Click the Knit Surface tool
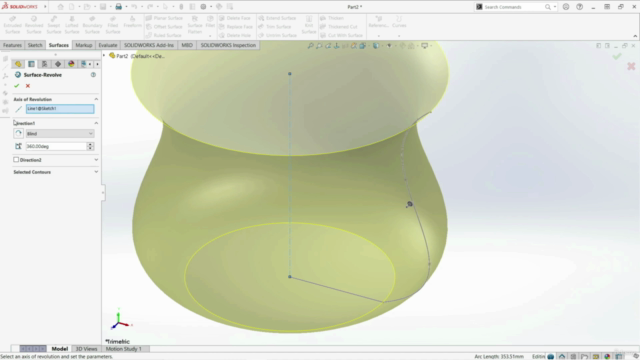 click(309, 25)
